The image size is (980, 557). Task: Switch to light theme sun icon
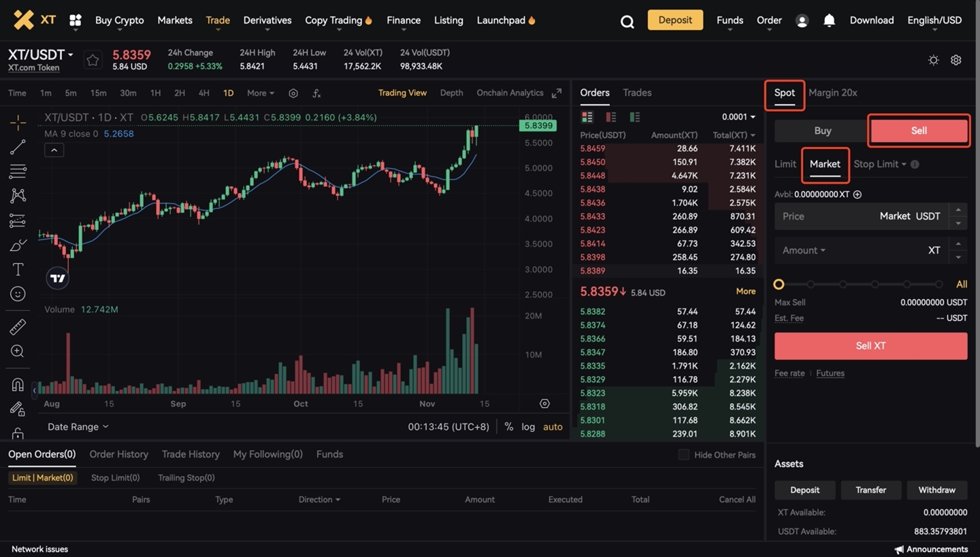click(934, 60)
